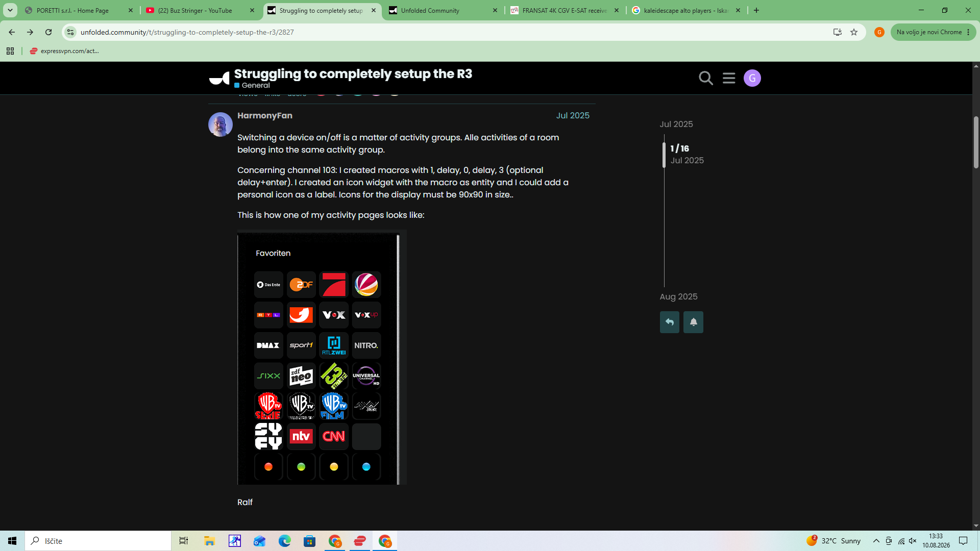Open the Windows notification center

(963, 541)
